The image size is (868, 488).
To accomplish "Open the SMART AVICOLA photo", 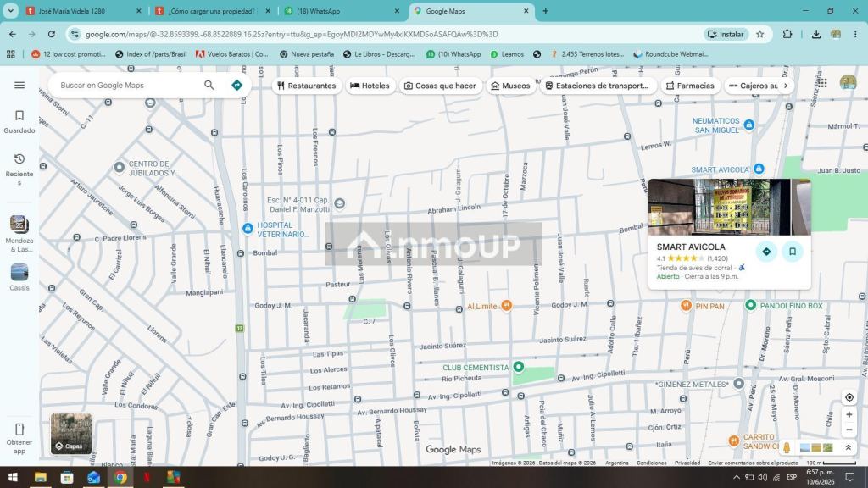I will (x=730, y=207).
